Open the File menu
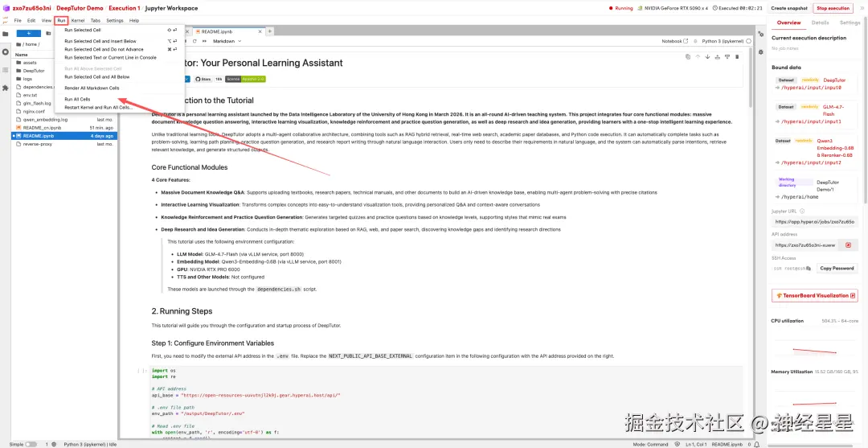The height and width of the screenshot is (448, 868). pyautogui.click(x=18, y=20)
